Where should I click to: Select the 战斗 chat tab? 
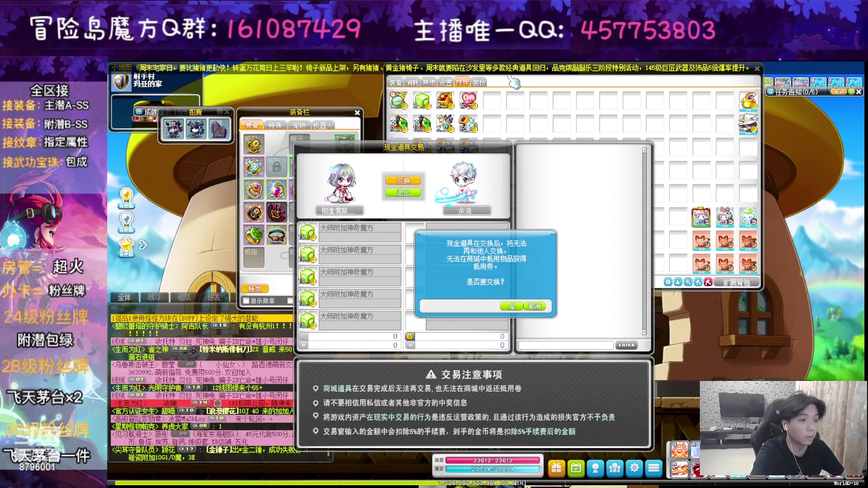[154, 297]
